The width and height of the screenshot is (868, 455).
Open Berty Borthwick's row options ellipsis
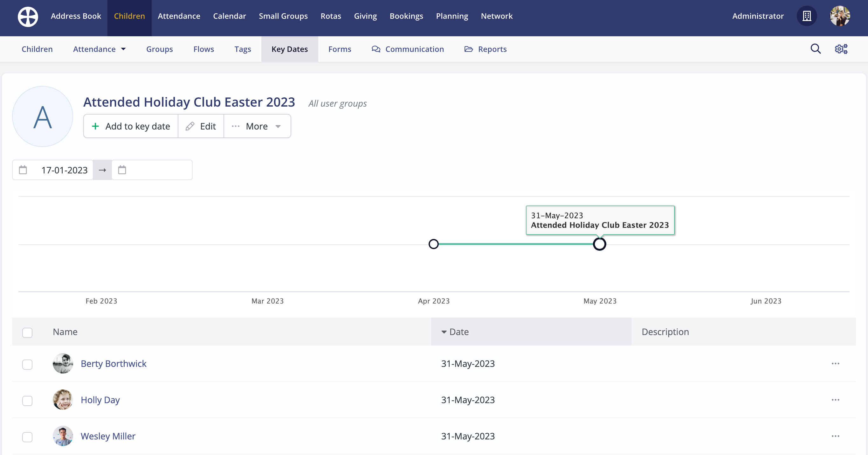[x=835, y=364]
